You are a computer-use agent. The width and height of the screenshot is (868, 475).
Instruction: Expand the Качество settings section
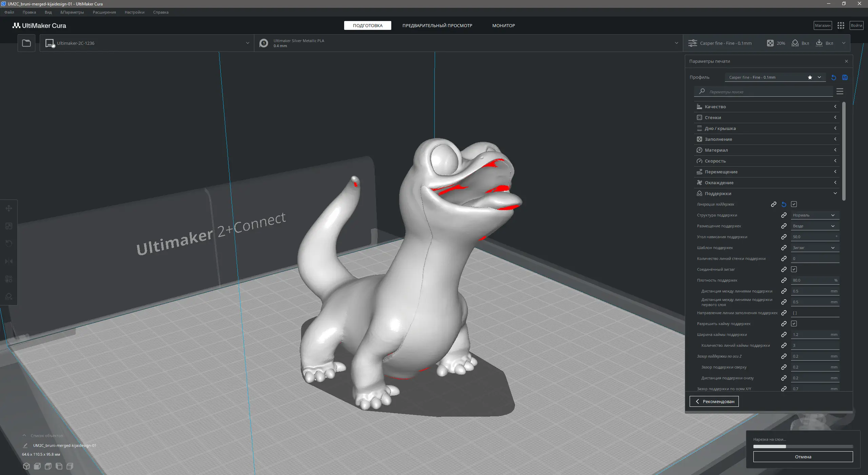point(766,107)
